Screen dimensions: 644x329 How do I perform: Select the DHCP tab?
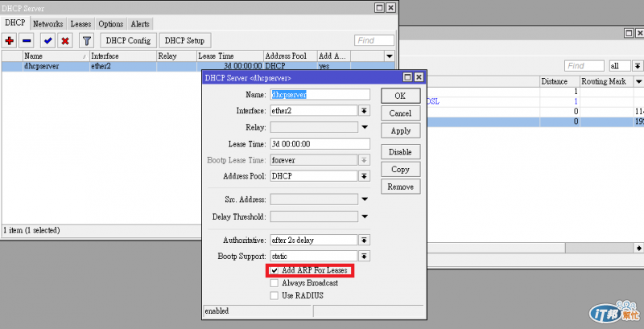click(x=14, y=23)
